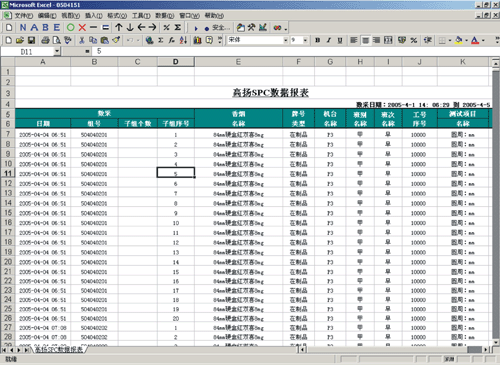Image resolution: width=500 pixels, height=365 pixels.
Task: Click the Save floppy disk icon
Action: click(31, 41)
